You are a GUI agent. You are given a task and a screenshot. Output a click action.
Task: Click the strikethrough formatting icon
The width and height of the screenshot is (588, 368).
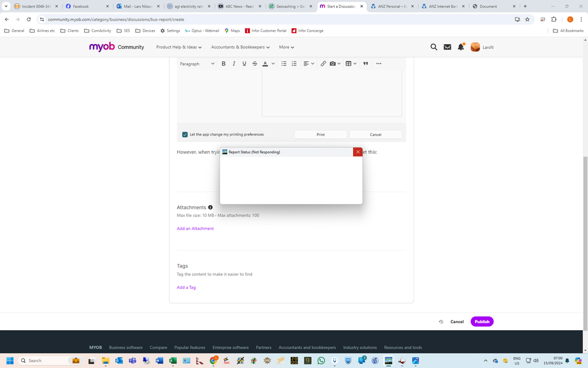pos(255,64)
